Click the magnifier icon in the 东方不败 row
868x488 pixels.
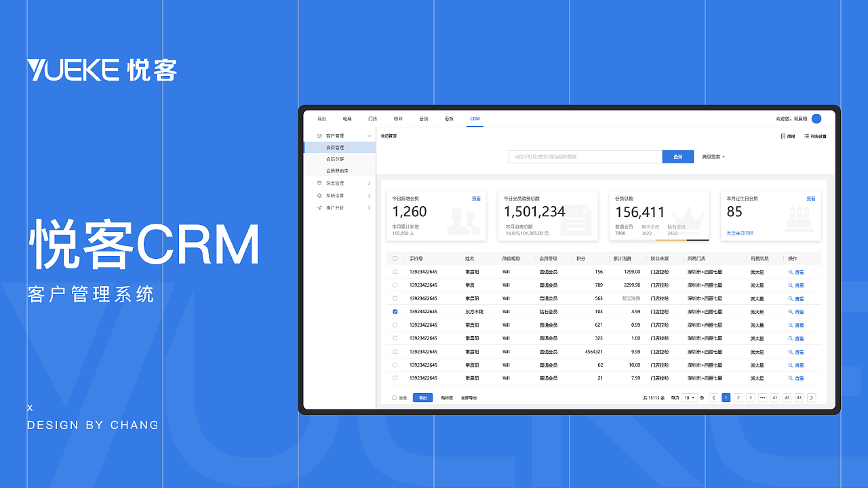tap(791, 312)
